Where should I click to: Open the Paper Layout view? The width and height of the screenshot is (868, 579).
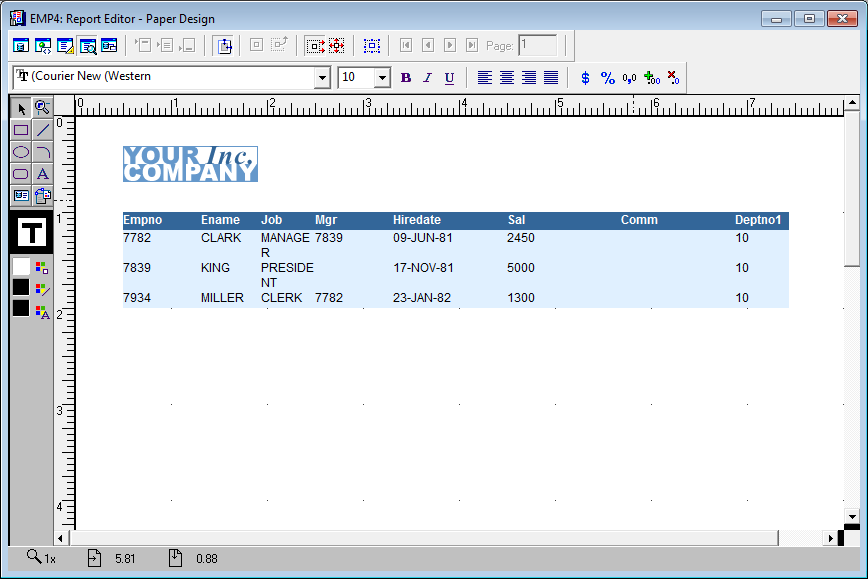[x=65, y=45]
